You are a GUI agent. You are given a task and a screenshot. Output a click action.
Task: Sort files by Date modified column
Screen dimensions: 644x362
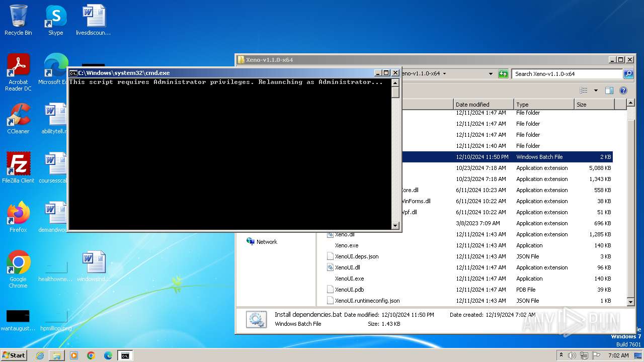484,105
